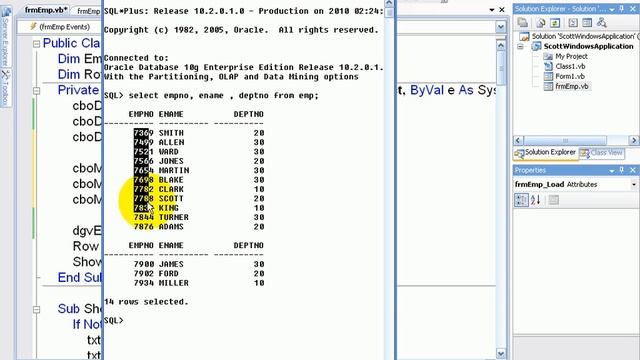Collapse the ScottWindowsApplication project tree node
The width and height of the screenshot is (640, 360).
tap(520, 47)
